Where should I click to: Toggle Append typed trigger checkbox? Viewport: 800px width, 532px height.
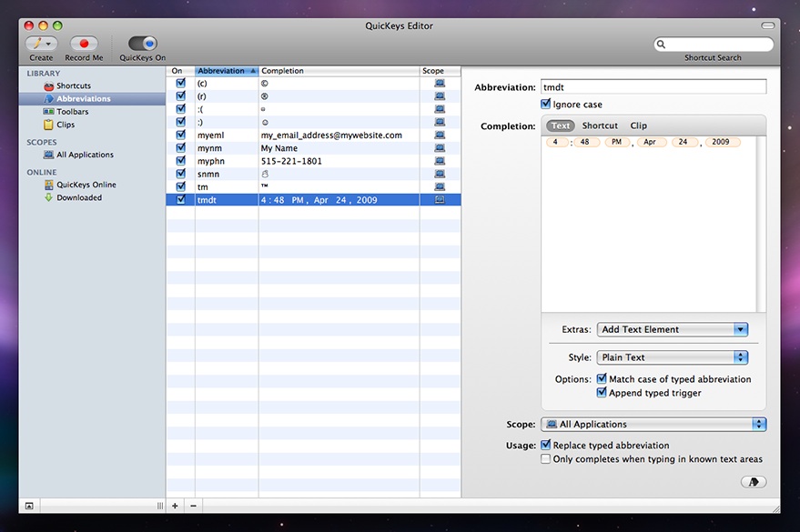602,392
